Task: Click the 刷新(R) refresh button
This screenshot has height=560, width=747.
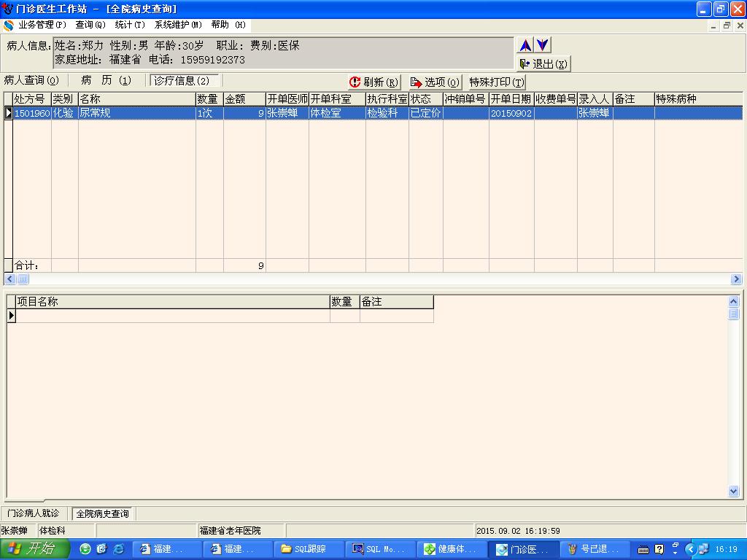Action: 374,82
